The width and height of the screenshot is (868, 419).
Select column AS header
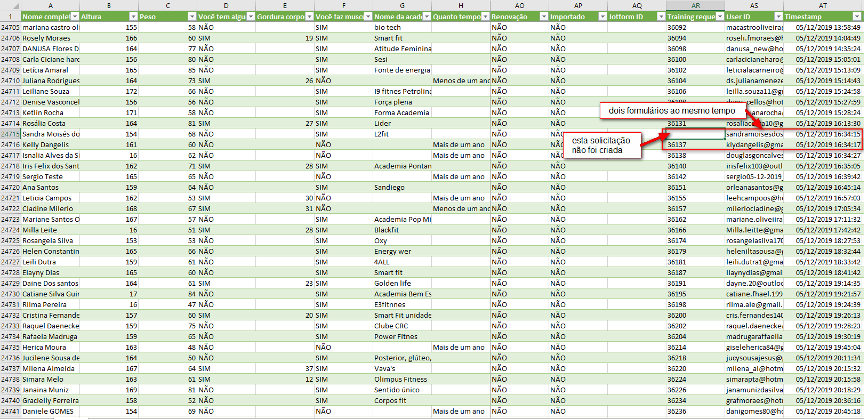(x=754, y=5)
